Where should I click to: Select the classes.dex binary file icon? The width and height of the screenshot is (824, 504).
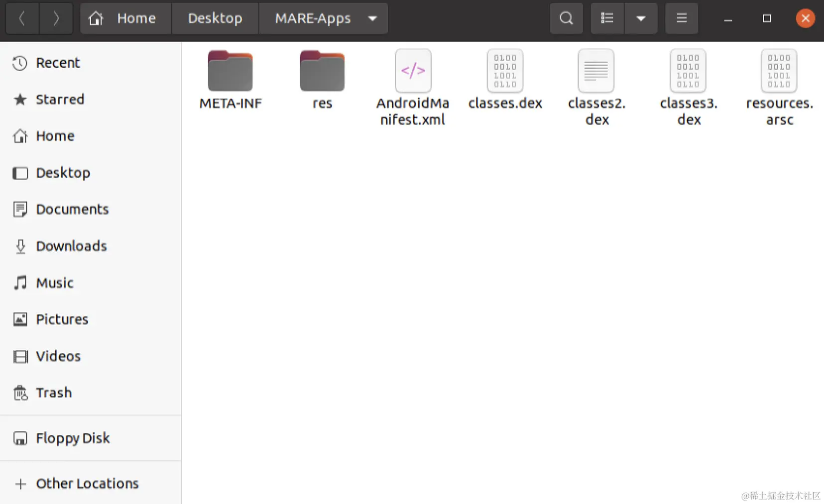click(x=505, y=71)
